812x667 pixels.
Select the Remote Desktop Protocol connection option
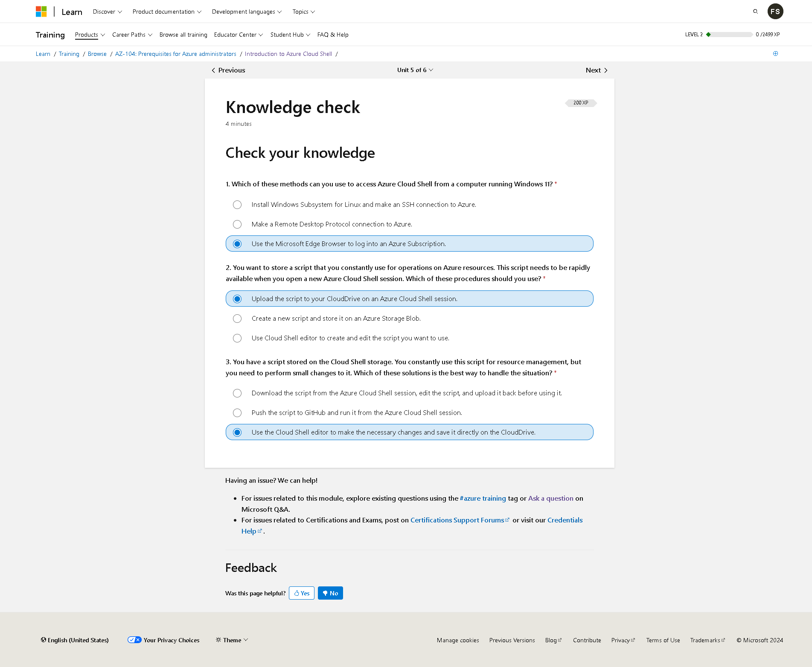point(237,224)
